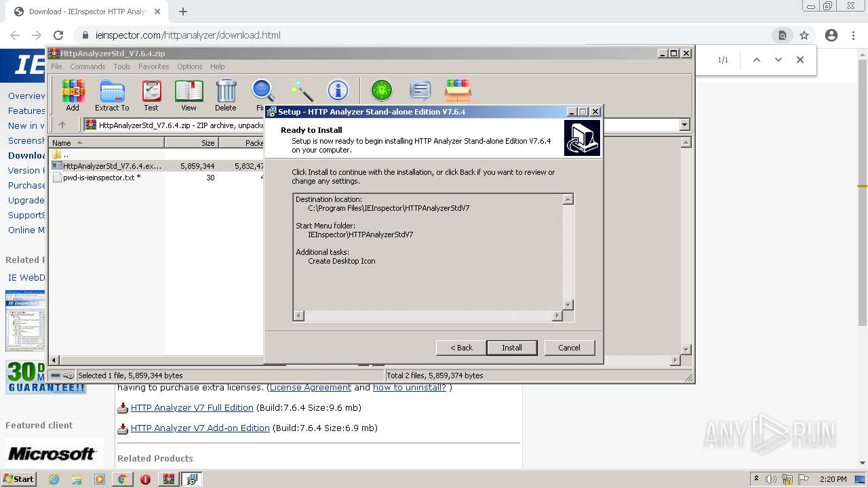
Task: Reload the page in Chrome
Action: coord(58,35)
